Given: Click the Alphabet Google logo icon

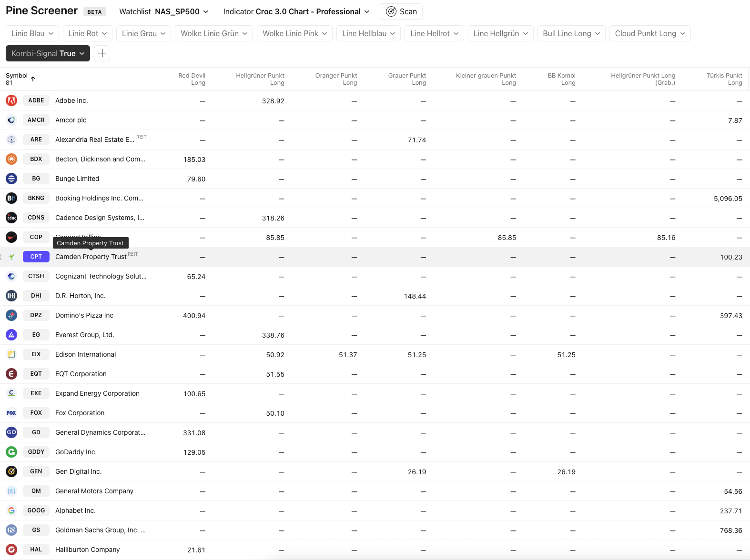Looking at the screenshot, I should click(11, 510).
